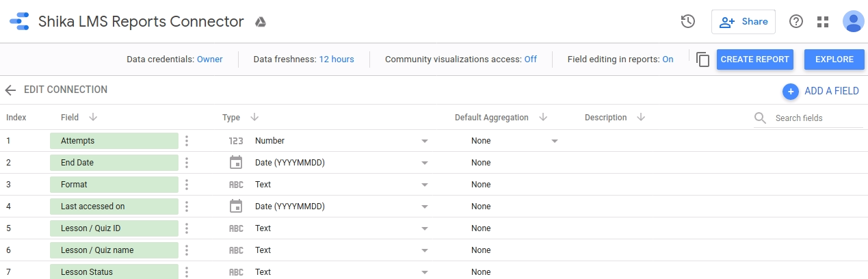Open three-dot menu for Lesson Status field
Viewport: 868px width, 279px height.
(x=187, y=272)
